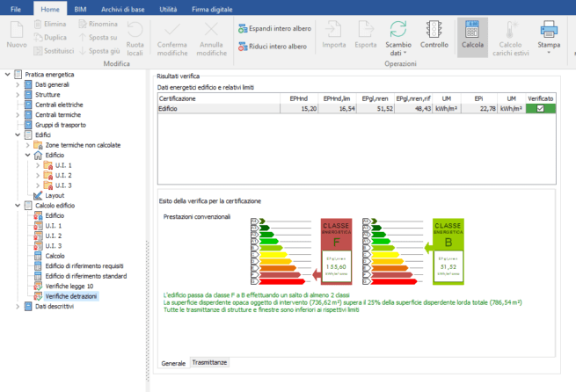Open Archivi di base tab
The image size is (576, 392).
pos(123,9)
